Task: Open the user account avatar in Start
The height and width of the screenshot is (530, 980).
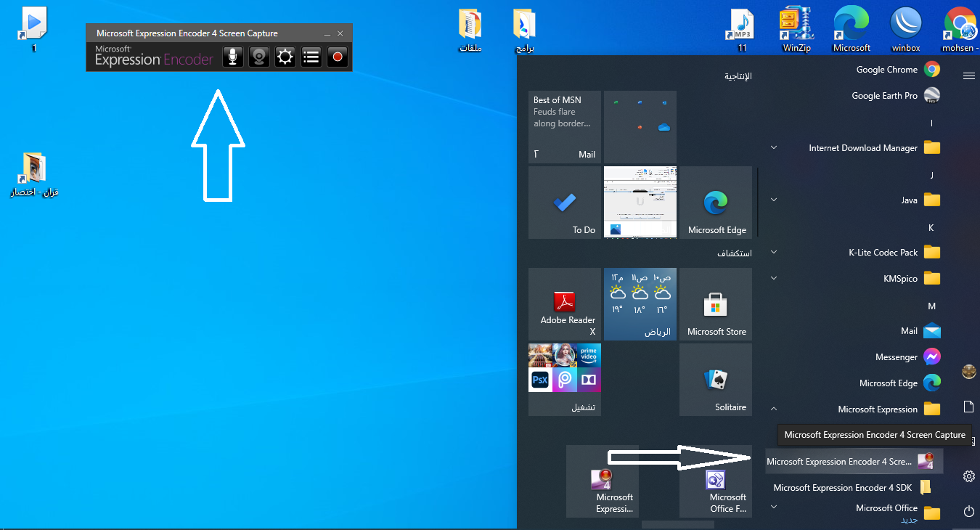Action: coord(968,372)
